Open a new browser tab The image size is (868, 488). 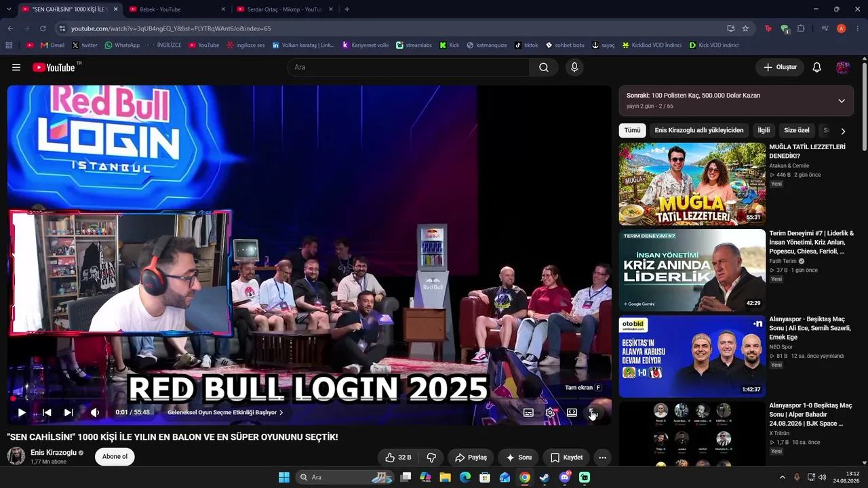(x=347, y=9)
